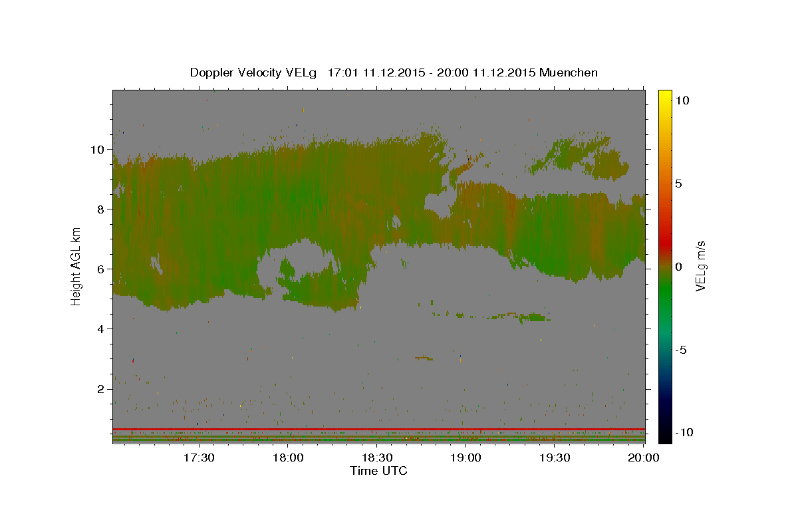Screen dimensions: 798x532
Task: Click the 19:30 time tick label
Action: [555, 458]
